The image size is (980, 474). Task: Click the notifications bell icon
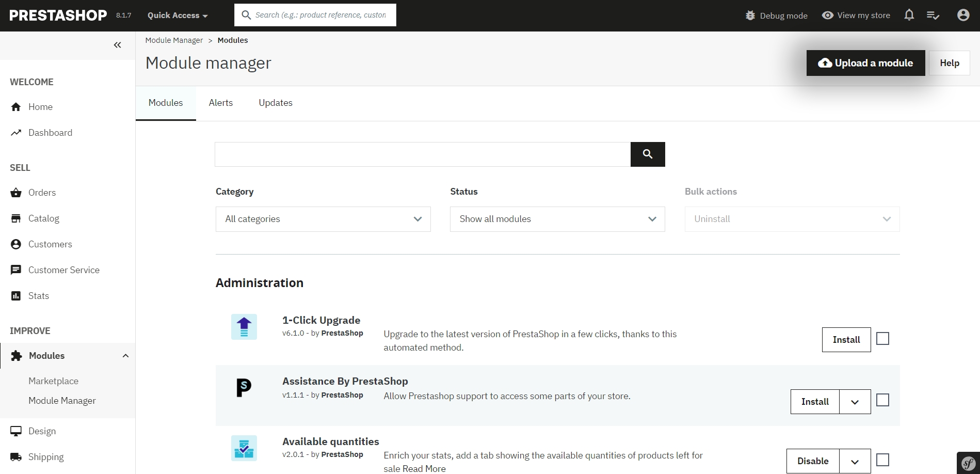tap(909, 15)
